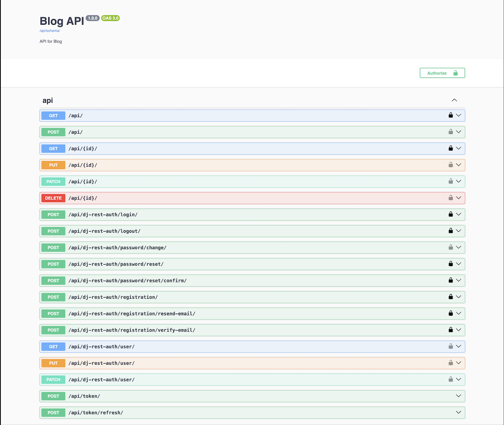Viewport: 504px width, 425px height.
Task: Click path text /api/token/refresh/
Action: [x=96, y=413]
